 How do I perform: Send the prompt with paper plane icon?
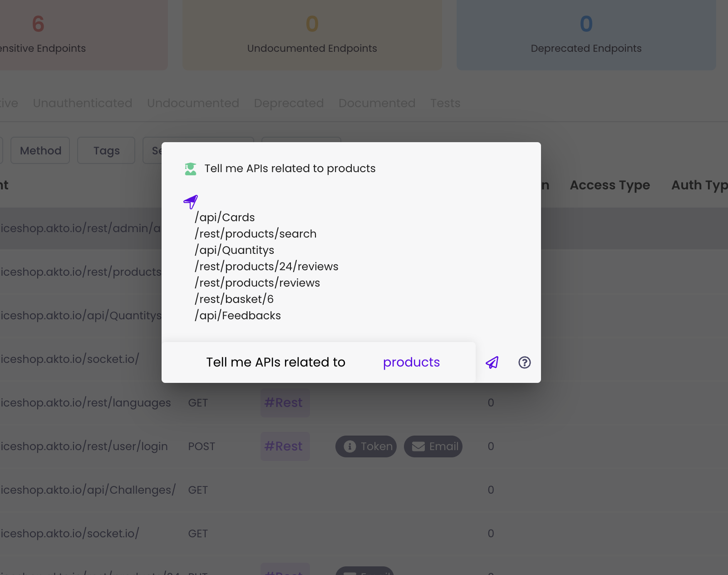[x=492, y=362]
